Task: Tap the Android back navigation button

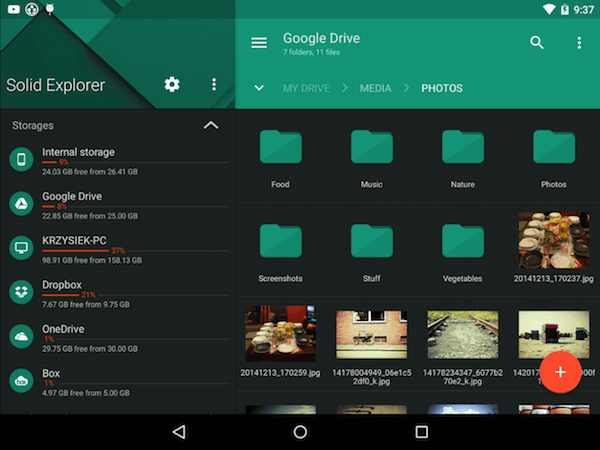Action: pyautogui.click(x=179, y=432)
